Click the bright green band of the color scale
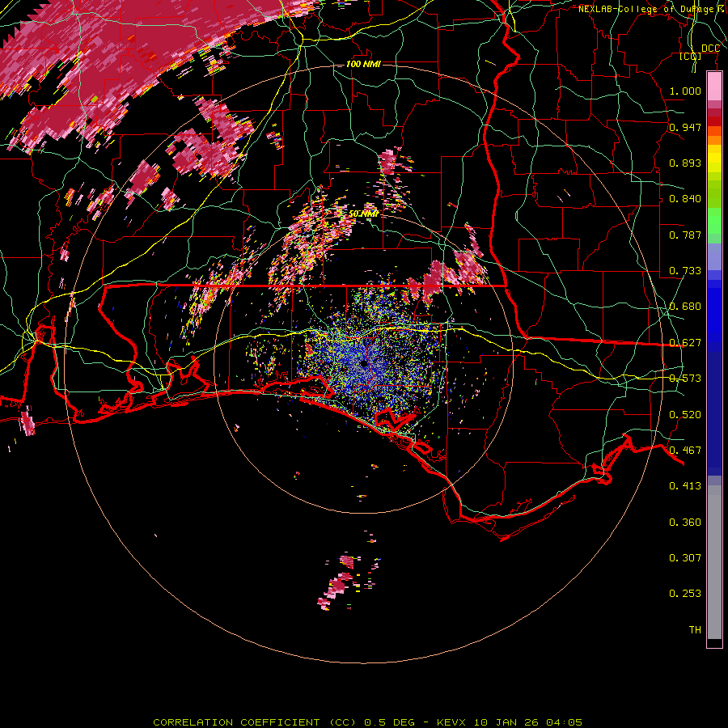 (x=714, y=222)
